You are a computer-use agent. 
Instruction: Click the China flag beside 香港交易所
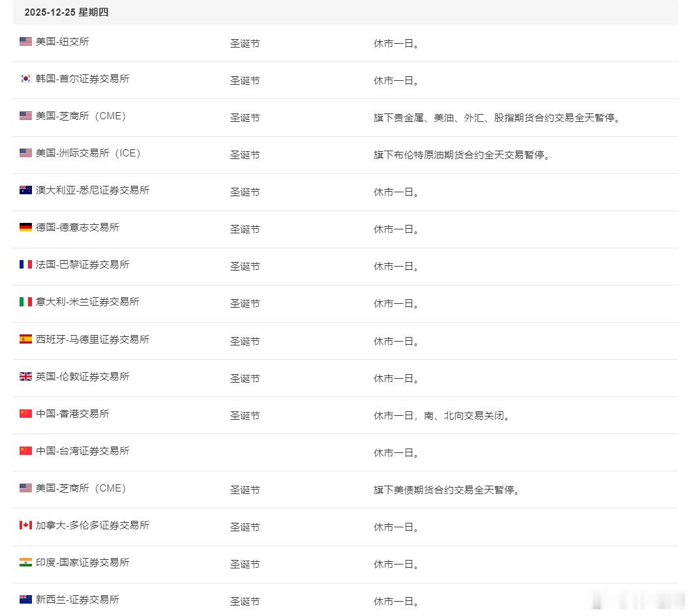[25, 414]
